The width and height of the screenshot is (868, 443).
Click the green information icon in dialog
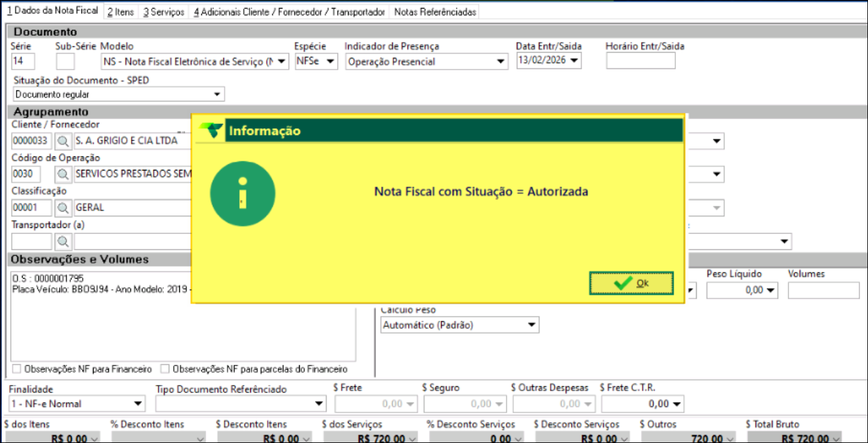pos(242,192)
